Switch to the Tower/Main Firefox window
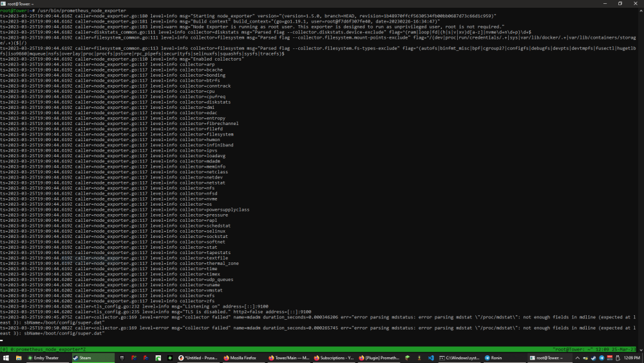The width and height of the screenshot is (644, 363). (x=289, y=358)
